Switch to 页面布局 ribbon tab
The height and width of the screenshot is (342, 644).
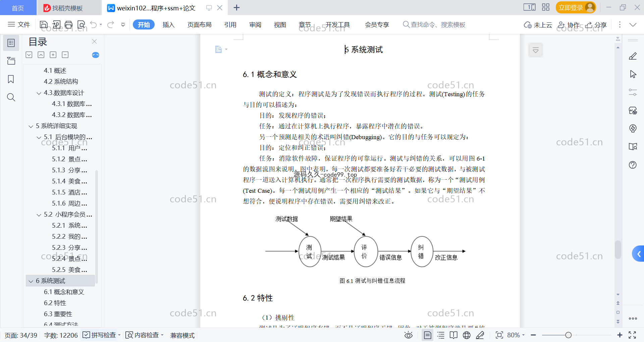pyautogui.click(x=199, y=24)
